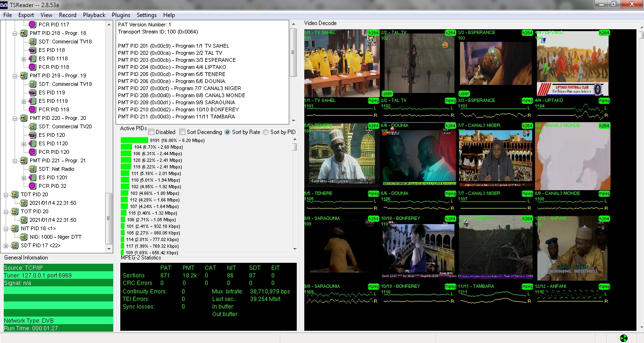Click the SDT icon beside Commercial TV20
The height and width of the screenshot is (343, 644).
[x=32, y=126]
